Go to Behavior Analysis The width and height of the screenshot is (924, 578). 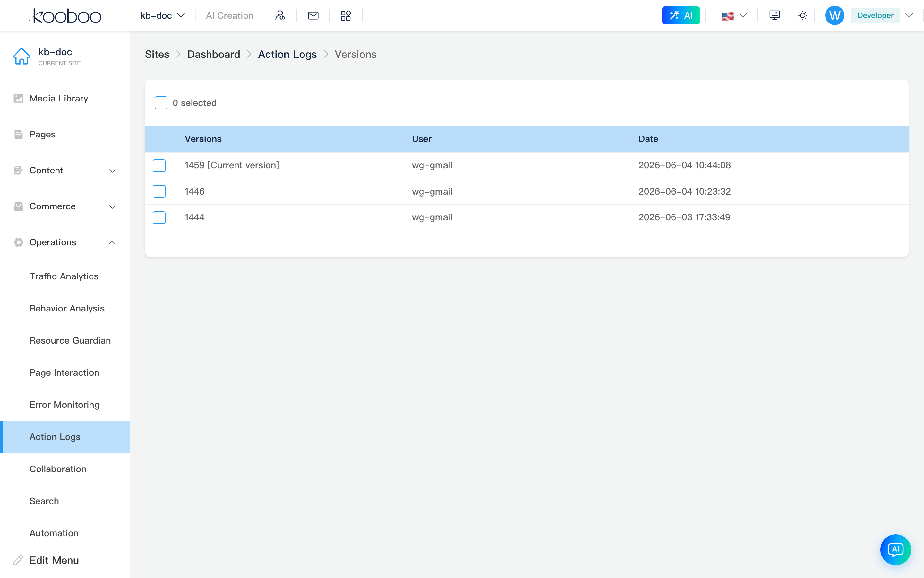(67, 308)
